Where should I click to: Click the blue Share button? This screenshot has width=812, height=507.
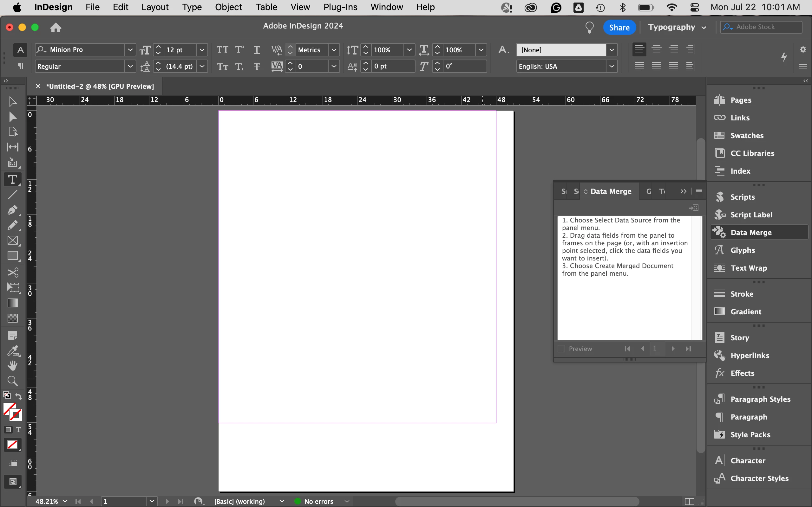coord(619,27)
